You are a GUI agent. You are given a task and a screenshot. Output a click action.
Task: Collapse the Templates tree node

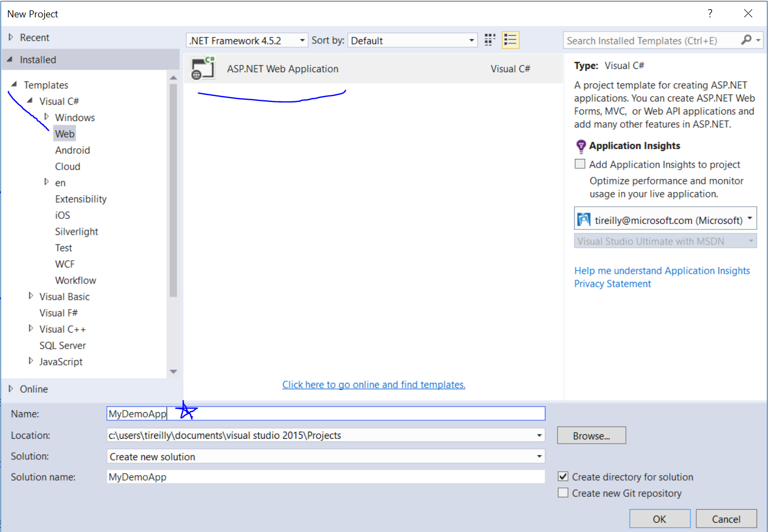pyautogui.click(x=15, y=85)
